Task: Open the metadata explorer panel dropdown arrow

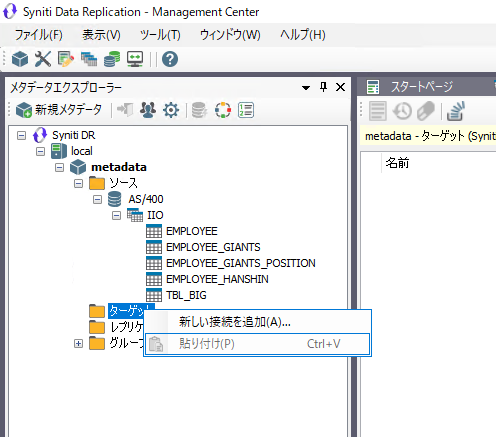Action: tap(306, 88)
